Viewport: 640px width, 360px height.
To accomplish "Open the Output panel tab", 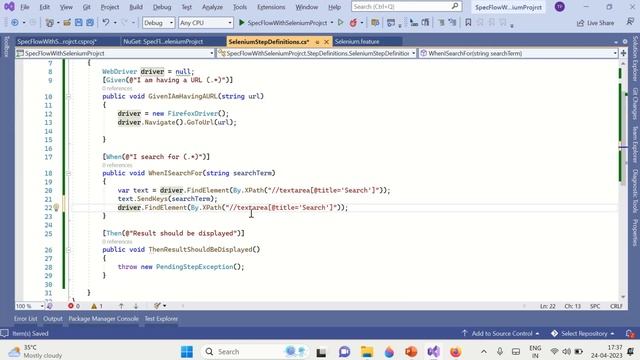I will [53, 319].
